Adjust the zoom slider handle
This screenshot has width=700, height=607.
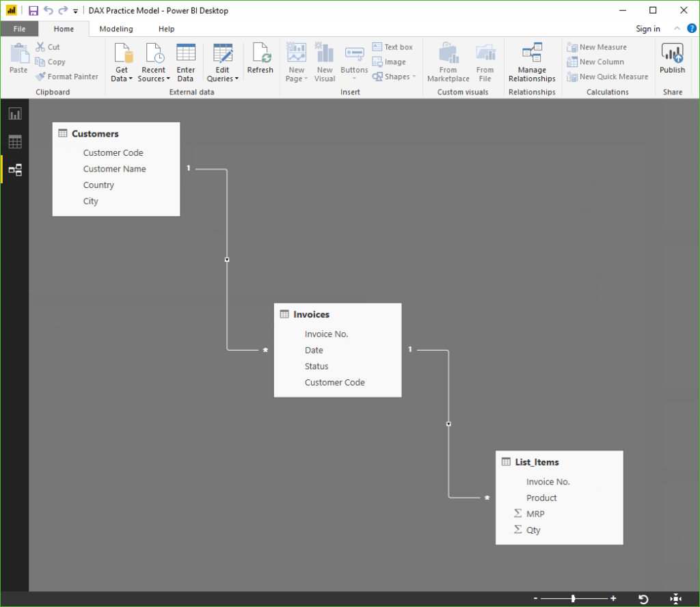[x=573, y=599]
